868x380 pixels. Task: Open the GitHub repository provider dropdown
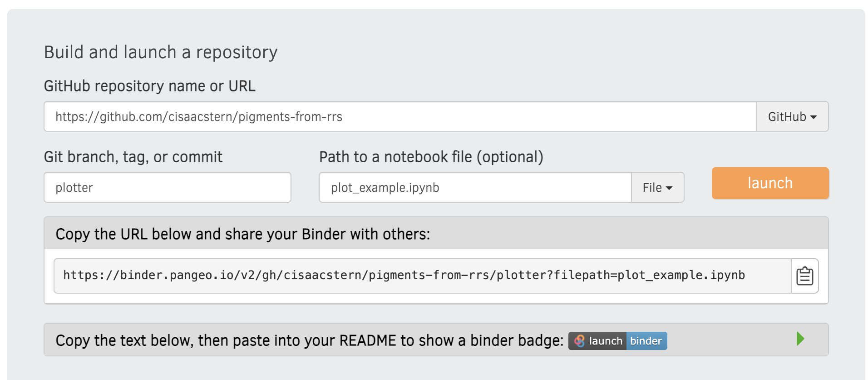[x=792, y=116]
